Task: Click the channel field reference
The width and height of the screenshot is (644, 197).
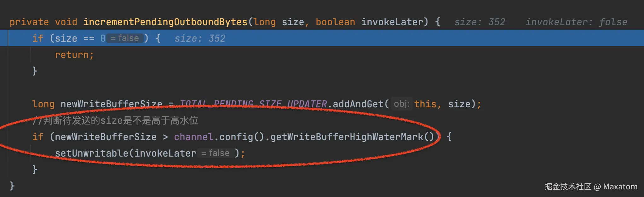Action: point(193,137)
